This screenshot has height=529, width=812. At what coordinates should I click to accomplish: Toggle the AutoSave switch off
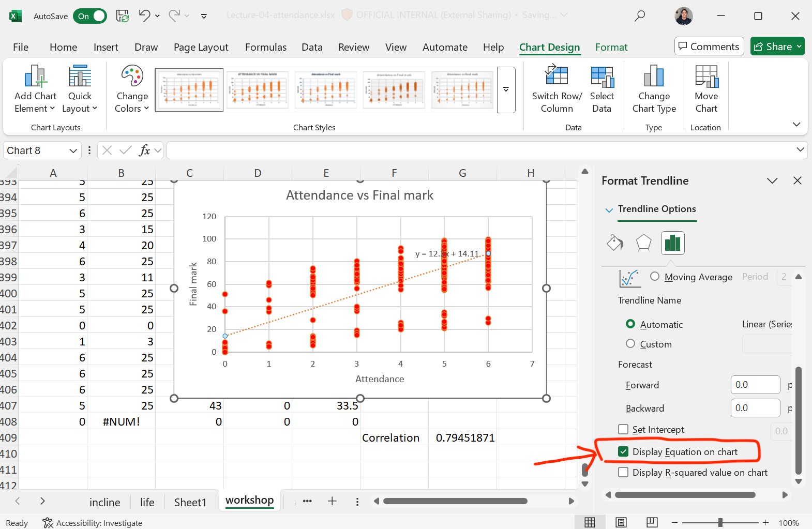tap(90, 16)
